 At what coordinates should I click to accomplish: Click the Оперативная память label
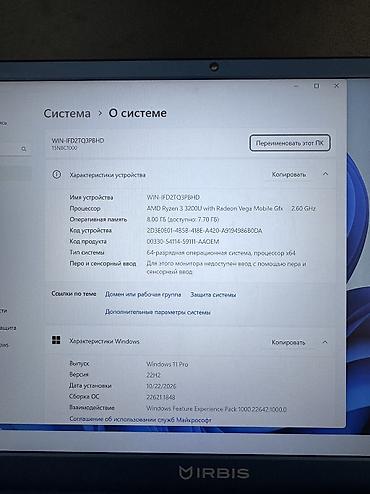click(x=98, y=220)
